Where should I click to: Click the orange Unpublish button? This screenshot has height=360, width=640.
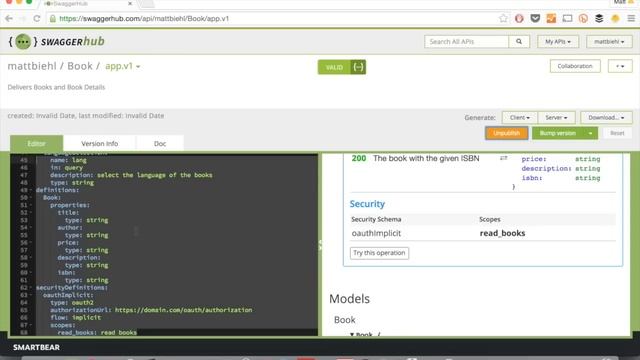pyautogui.click(x=507, y=133)
